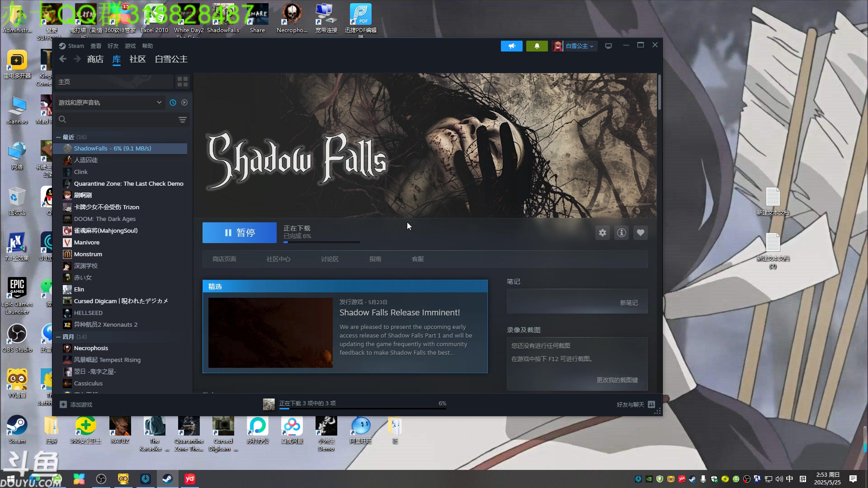Click the Steam announcements megaphone icon
This screenshot has height=488, width=868.
point(511,46)
